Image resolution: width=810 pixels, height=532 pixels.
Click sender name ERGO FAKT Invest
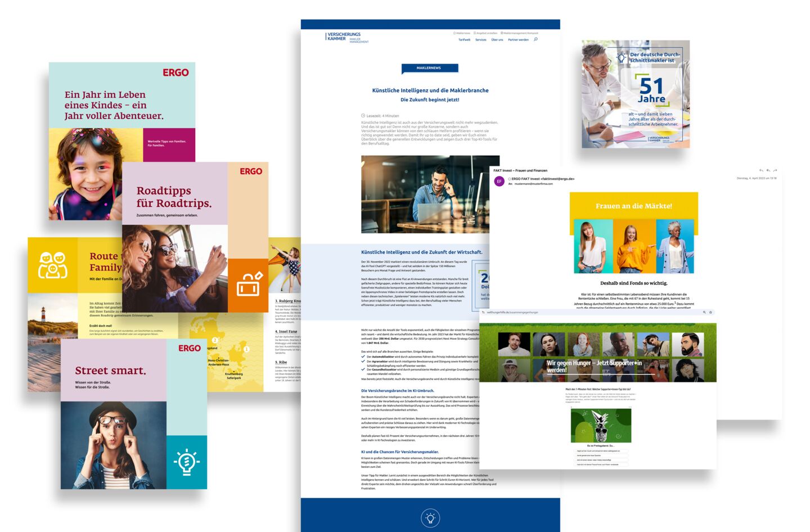tap(543, 179)
